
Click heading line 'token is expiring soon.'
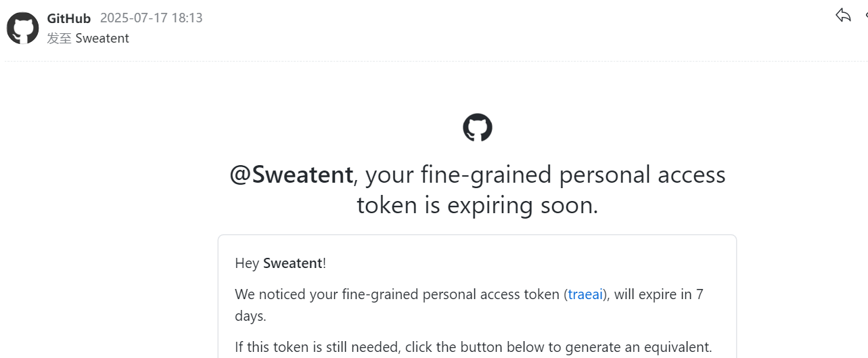pyautogui.click(x=478, y=204)
